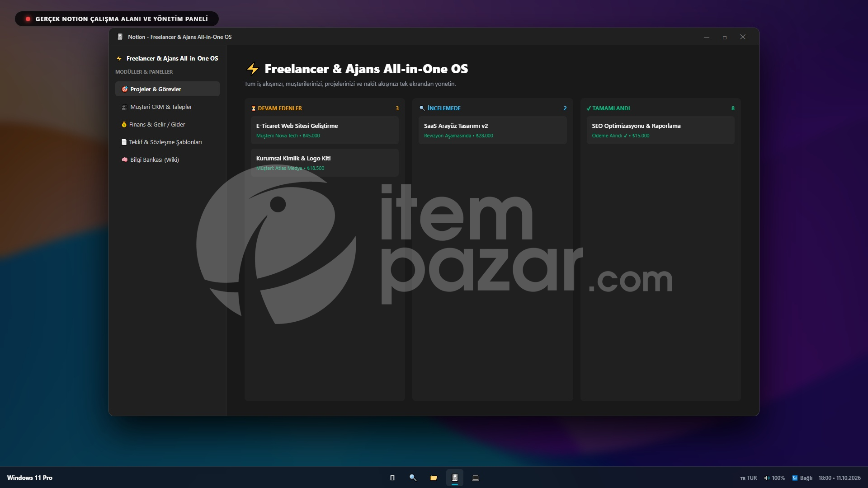Open taskbar search magnifier icon

tap(413, 478)
